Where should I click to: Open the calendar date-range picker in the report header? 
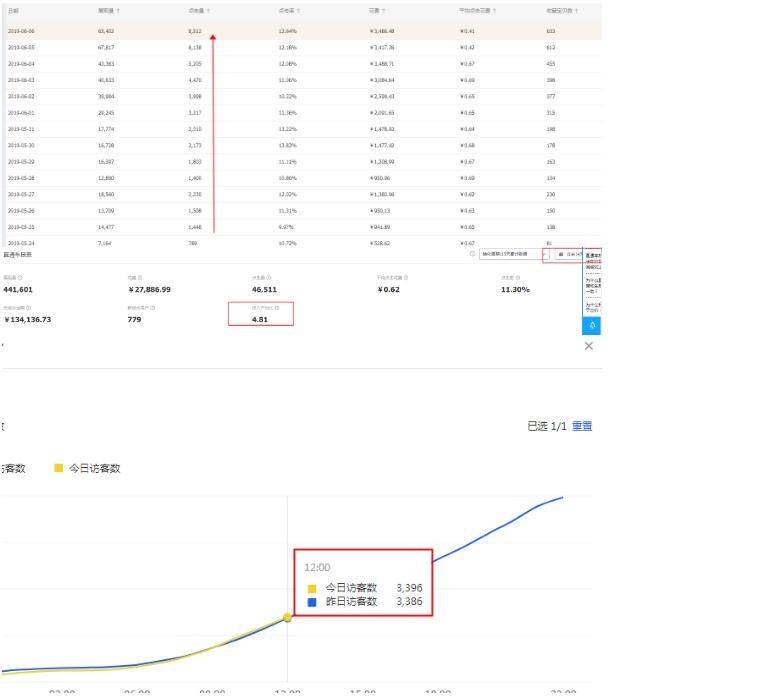coord(569,254)
